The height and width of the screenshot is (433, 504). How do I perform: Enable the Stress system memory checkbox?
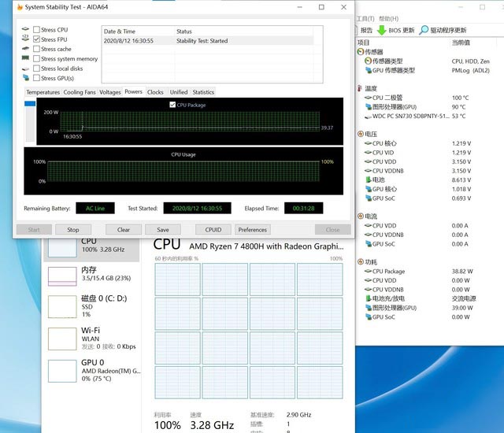click(x=37, y=59)
